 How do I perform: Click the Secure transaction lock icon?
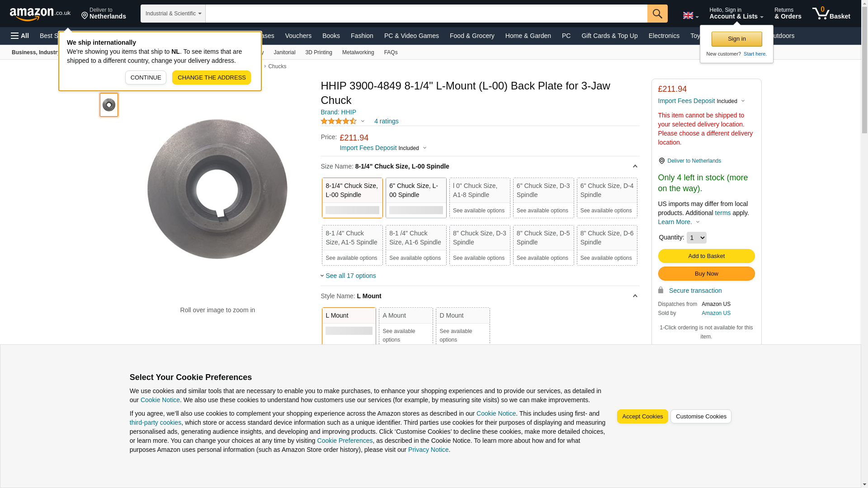pyautogui.click(x=660, y=290)
